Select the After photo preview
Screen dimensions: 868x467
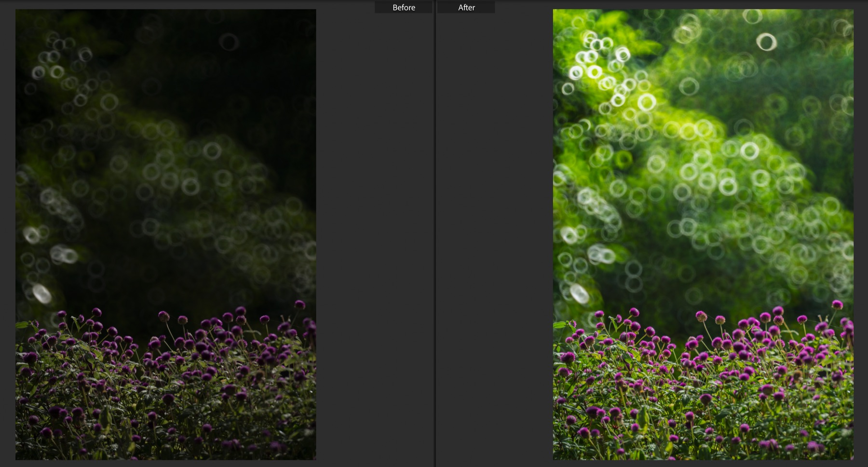703,234
